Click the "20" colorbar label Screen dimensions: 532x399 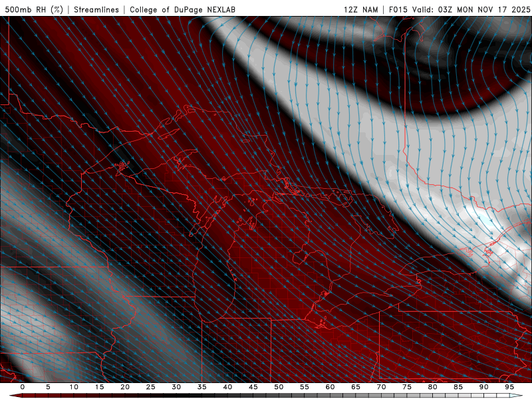[x=125, y=387]
